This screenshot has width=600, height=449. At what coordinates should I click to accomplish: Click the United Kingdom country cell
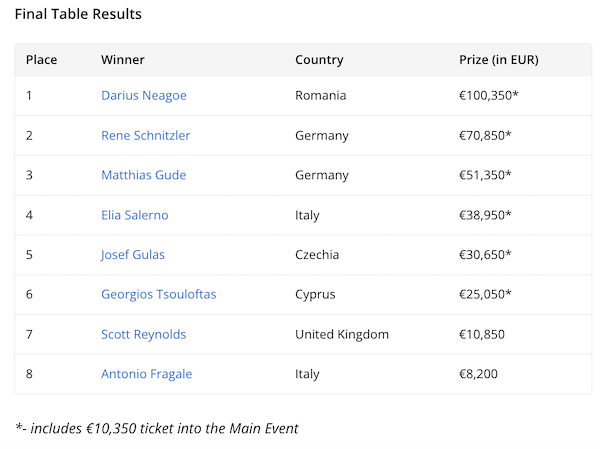point(342,334)
